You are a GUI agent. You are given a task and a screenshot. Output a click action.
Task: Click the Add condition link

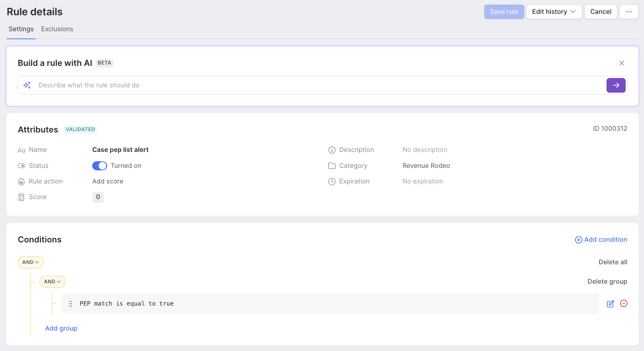pyautogui.click(x=601, y=240)
